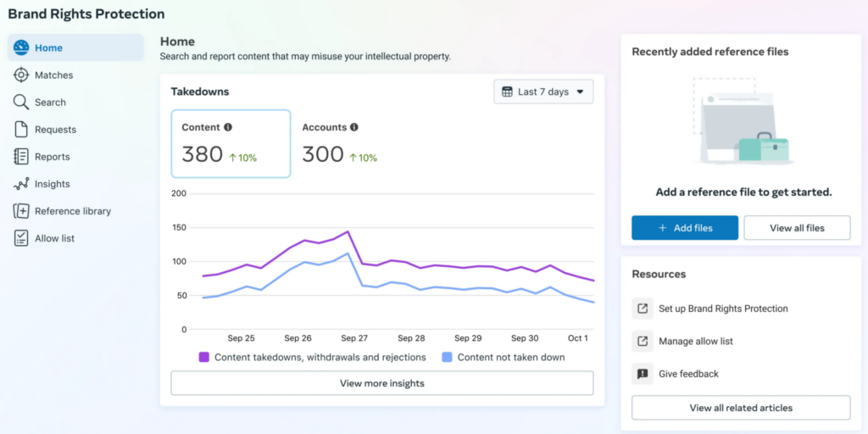Click the Search magnifier icon in sidebar
868x434 pixels.
pos(21,103)
